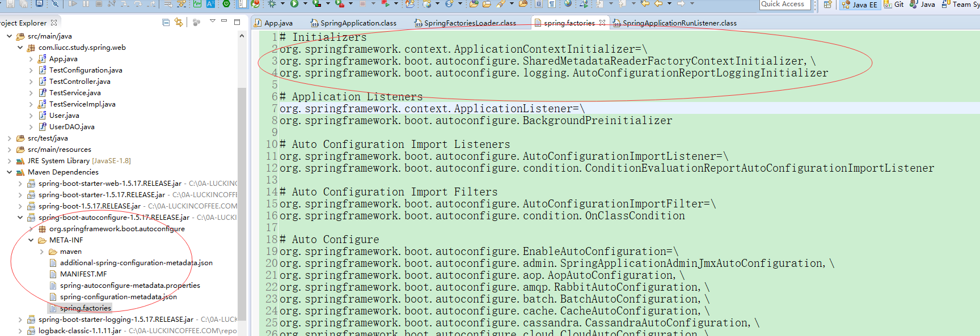Click the web browser globe icon in toolbar
Viewport: 980px width, 336px height.
tap(568, 3)
